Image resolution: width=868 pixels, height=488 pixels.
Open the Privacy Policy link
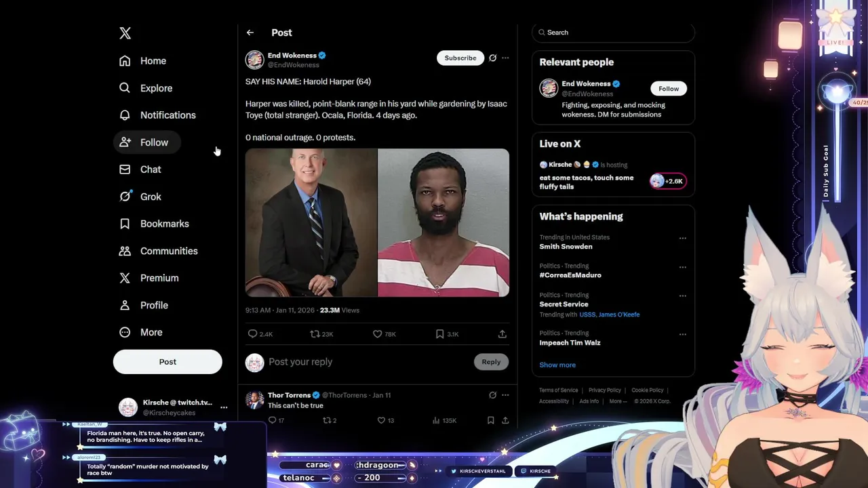pyautogui.click(x=605, y=390)
